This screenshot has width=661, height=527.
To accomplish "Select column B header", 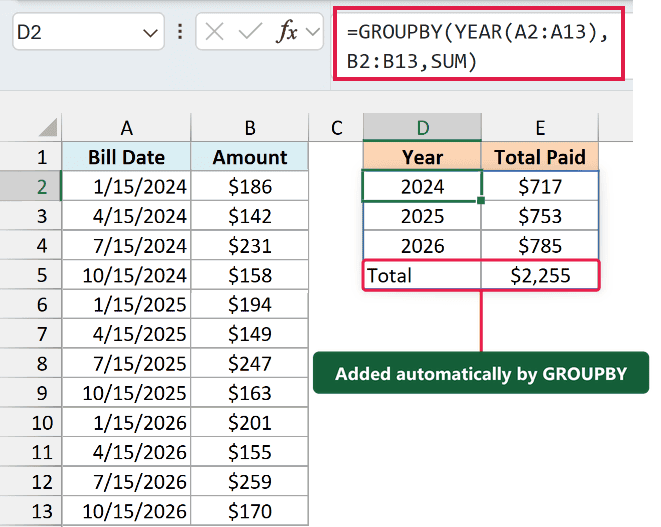I will [x=250, y=128].
